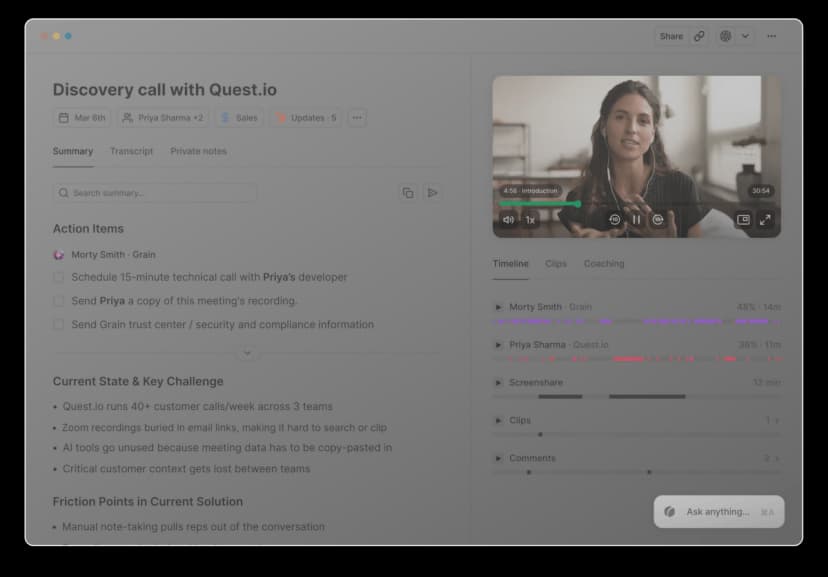The image size is (828, 577).
Task: Open the globe visibility settings icon
Action: tap(726, 36)
